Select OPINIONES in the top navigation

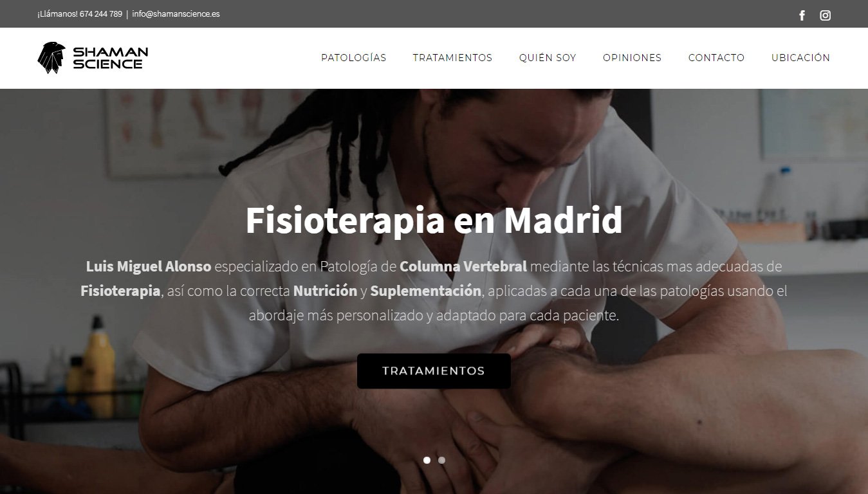(x=632, y=58)
